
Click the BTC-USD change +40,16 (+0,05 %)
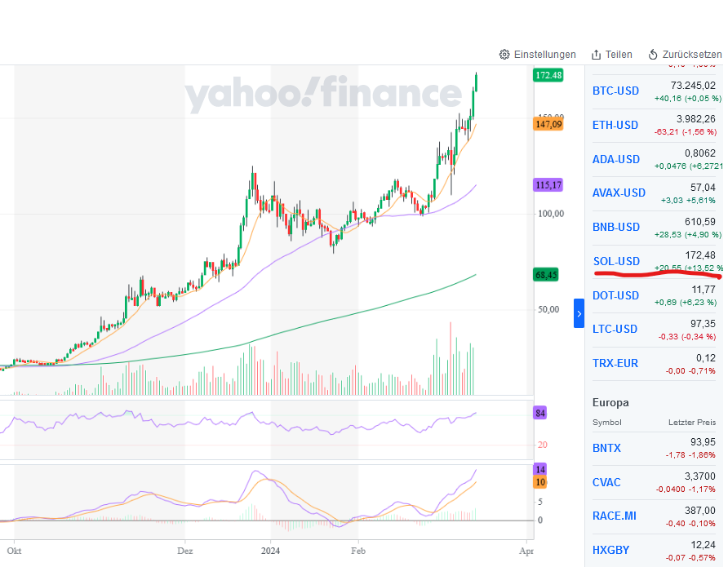(x=688, y=99)
